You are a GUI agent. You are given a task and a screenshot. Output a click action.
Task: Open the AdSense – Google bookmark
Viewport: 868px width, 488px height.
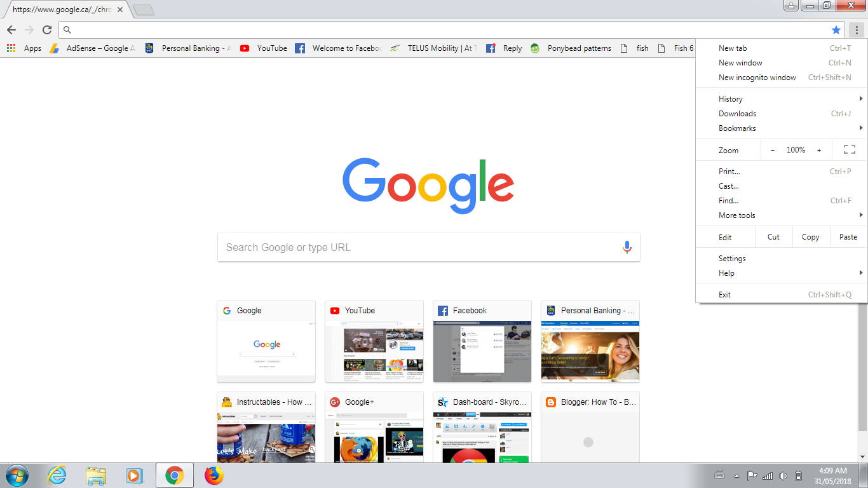(x=92, y=48)
